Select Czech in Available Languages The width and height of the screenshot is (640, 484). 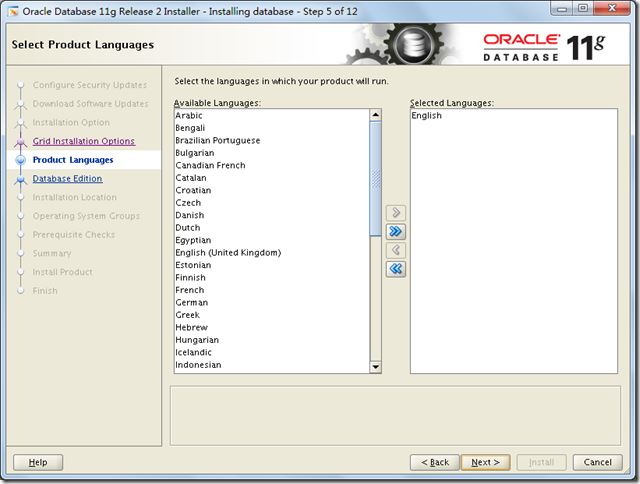tap(272, 203)
